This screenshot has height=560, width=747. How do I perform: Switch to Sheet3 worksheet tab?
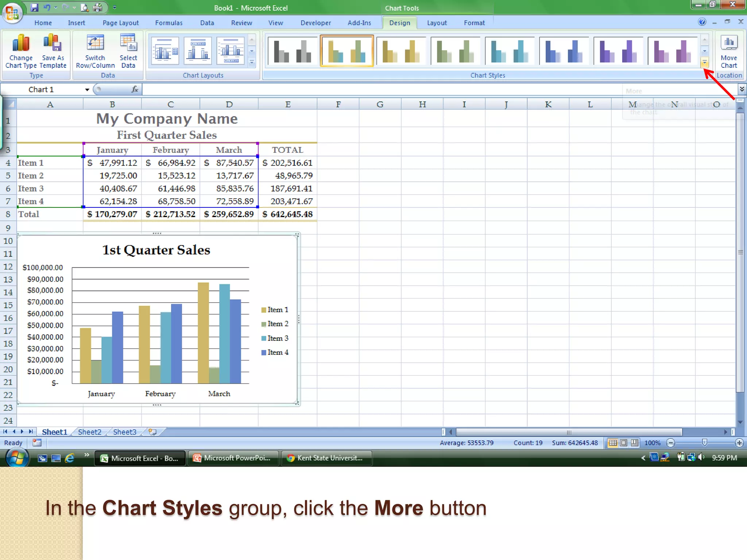(x=124, y=432)
